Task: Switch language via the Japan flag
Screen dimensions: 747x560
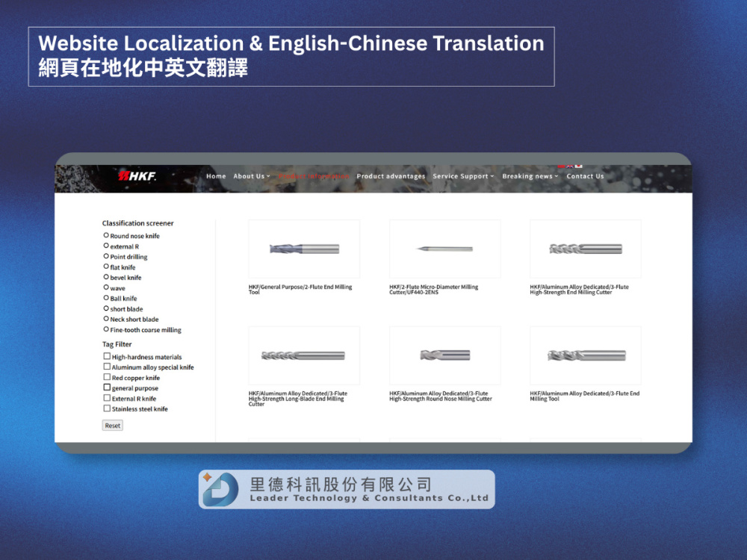Action: click(x=578, y=167)
